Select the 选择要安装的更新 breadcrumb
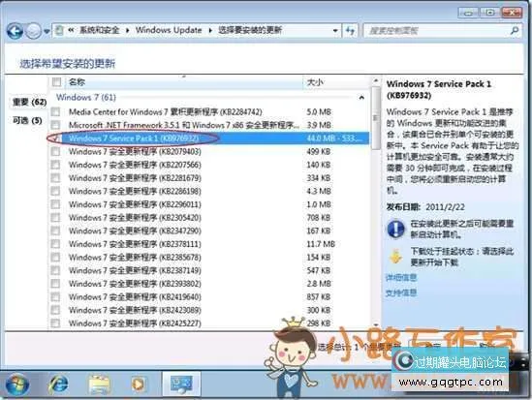This screenshot has width=532, height=400. point(249,30)
